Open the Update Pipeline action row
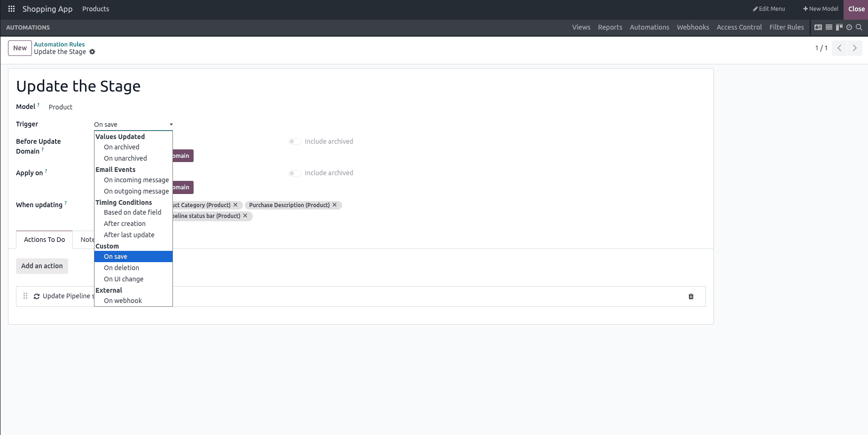Screen dimensions: 868x435 361,296
